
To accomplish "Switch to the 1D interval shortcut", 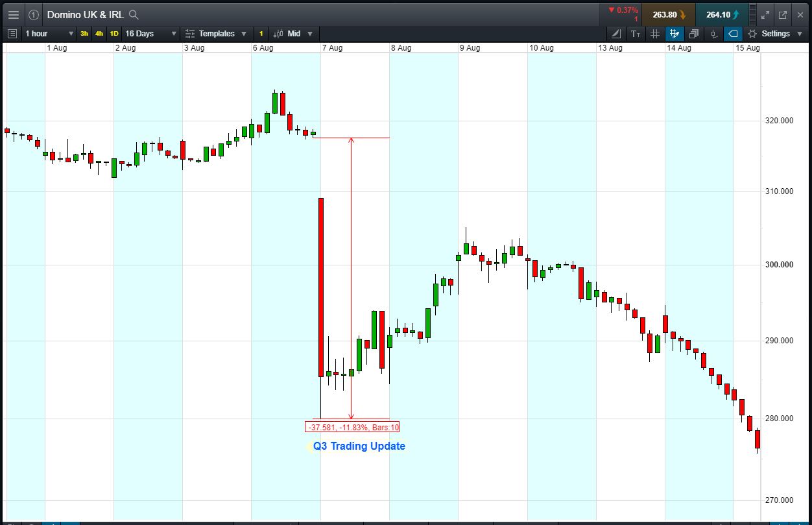I will click(x=114, y=34).
